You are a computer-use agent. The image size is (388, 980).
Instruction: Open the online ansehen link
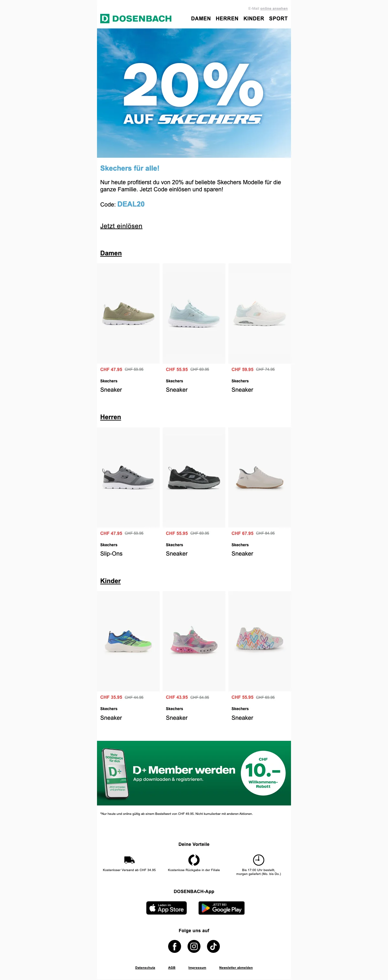(x=274, y=8)
